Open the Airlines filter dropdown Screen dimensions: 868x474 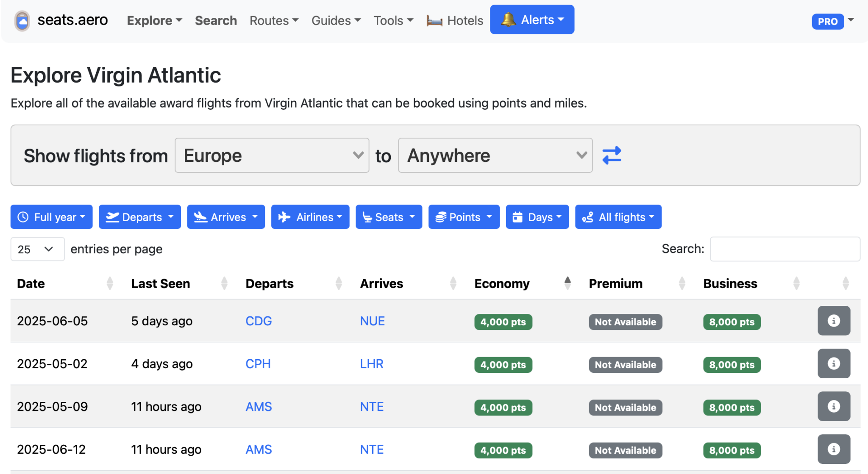[310, 216]
